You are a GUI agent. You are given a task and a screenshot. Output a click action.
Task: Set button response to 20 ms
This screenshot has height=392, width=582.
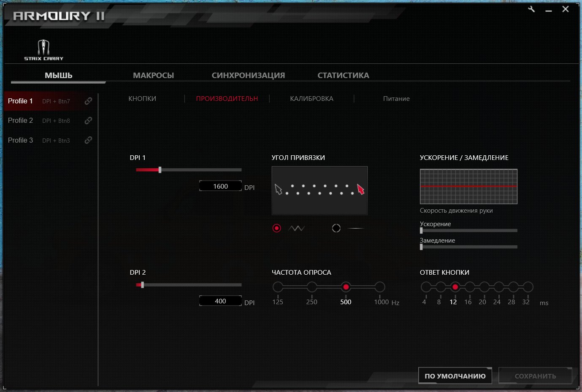pyautogui.click(x=484, y=287)
